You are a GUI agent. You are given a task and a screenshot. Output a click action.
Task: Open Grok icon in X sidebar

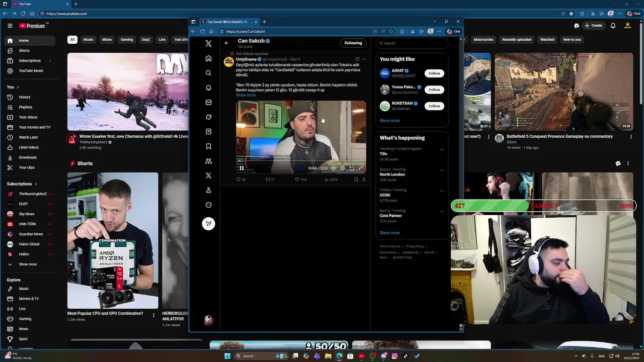208,117
